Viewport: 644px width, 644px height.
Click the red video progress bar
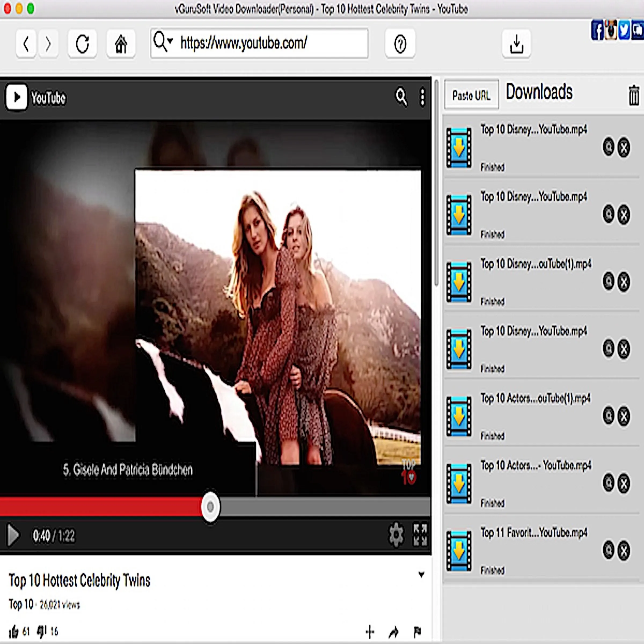[100, 507]
